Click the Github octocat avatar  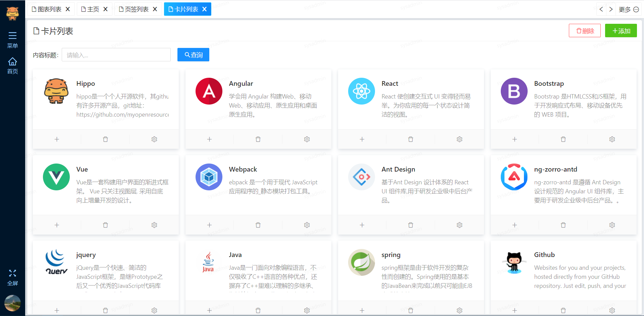click(x=514, y=262)
